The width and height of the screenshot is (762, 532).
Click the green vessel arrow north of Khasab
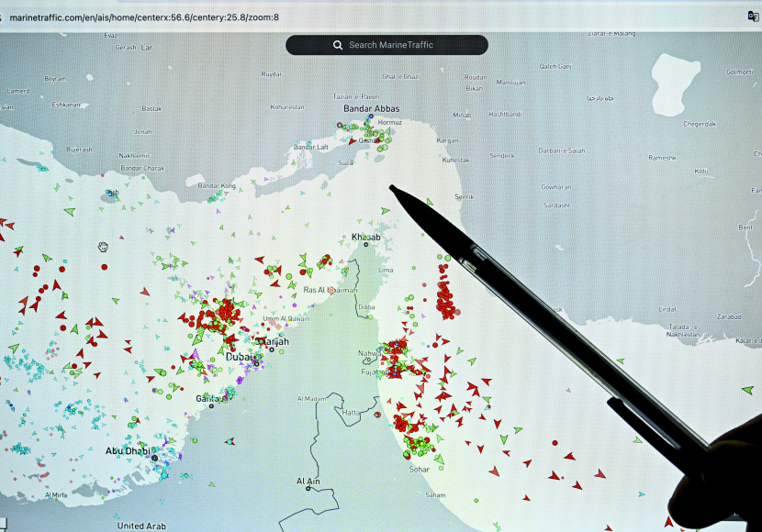tap(386, 210)
